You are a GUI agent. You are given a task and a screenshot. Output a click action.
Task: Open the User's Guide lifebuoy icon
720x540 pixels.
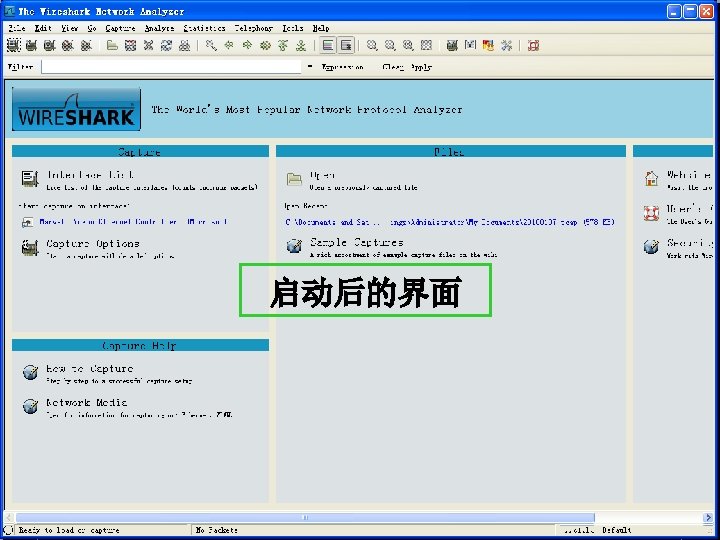click(x=651, y=213)
